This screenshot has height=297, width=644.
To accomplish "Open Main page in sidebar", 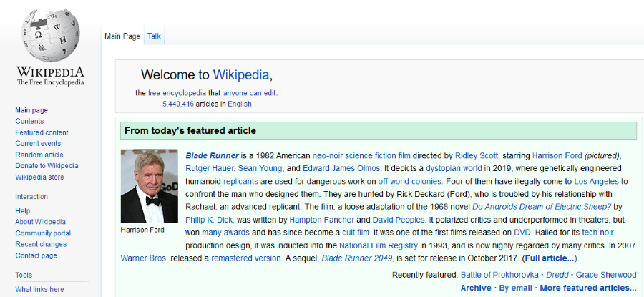I will [x=31, y=110].
